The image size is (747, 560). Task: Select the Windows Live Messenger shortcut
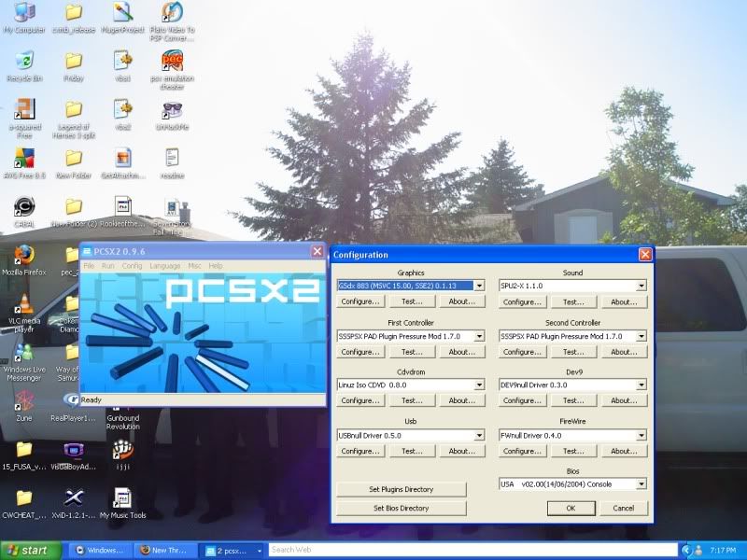coord(24,362)
